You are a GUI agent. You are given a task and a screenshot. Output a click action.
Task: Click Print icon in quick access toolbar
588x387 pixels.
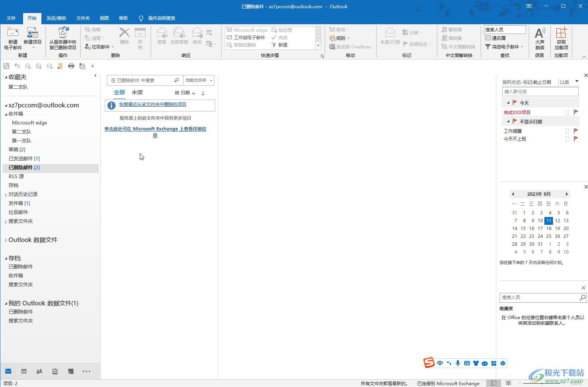pyautogui.click(x=71, y=66)
